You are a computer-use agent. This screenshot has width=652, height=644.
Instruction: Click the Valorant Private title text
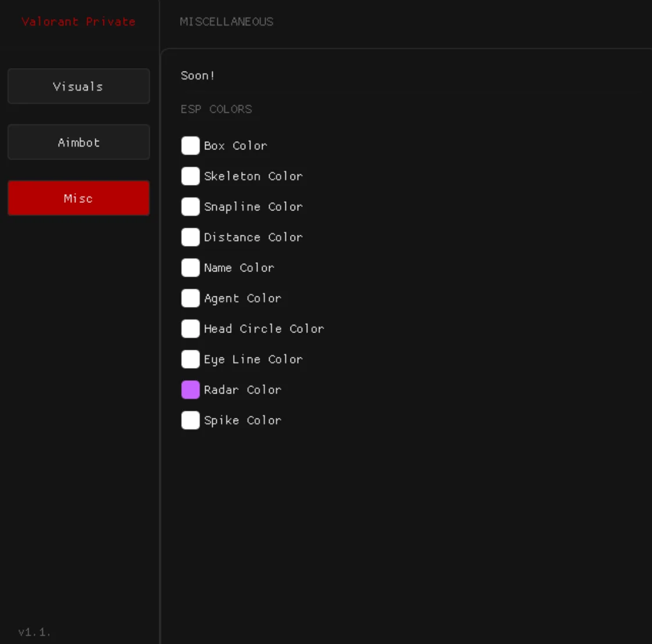pyautogui.click(x=78, y=22)
